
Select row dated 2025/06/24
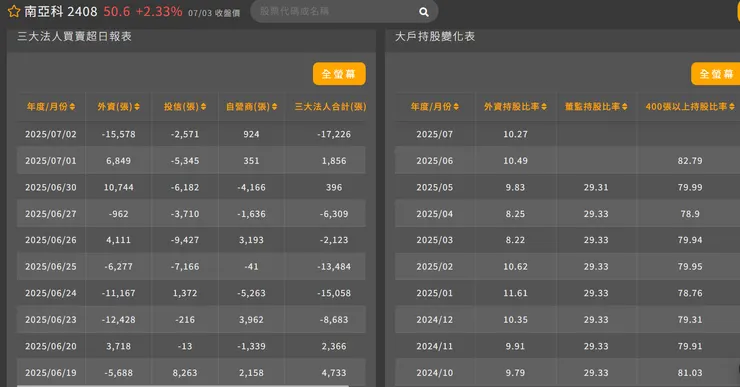click(191, 293)
